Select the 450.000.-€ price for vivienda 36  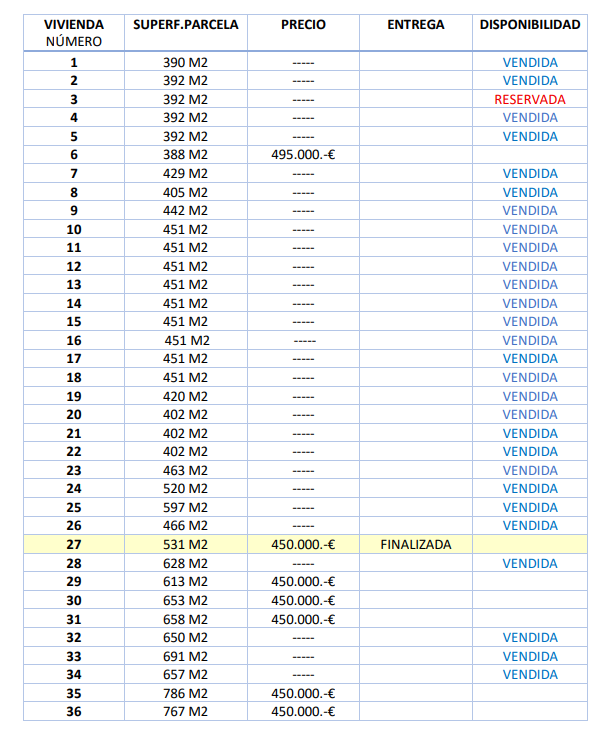point(302,712)
